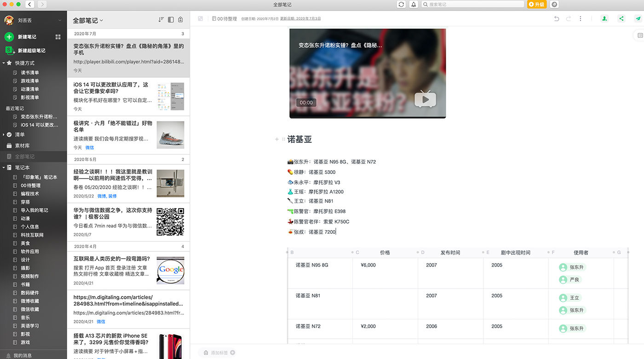Select 读书清单 shortcut in sidebar

click(30, 73)
